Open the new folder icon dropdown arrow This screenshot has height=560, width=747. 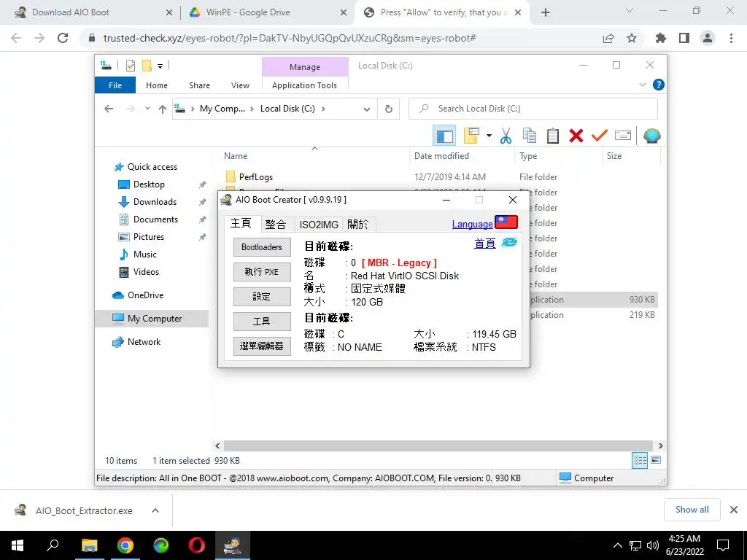click(x=489, y=136)
